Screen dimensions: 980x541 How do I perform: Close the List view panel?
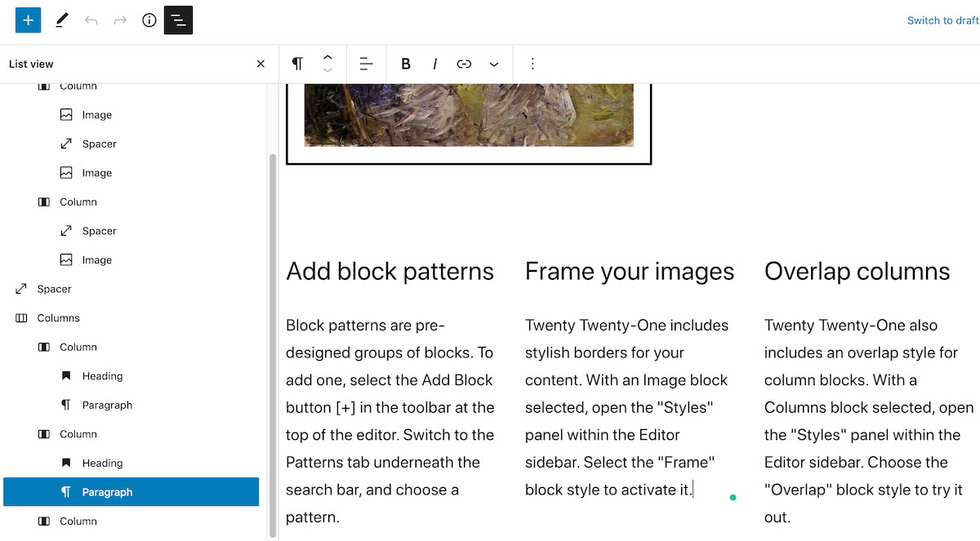tap(261, 64)
